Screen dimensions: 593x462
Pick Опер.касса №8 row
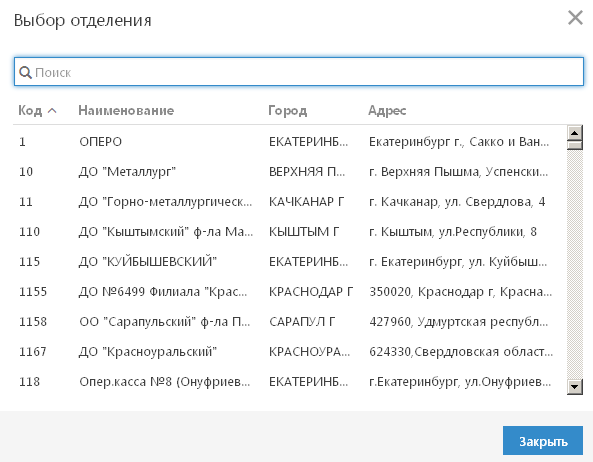[x=290, y=381]
